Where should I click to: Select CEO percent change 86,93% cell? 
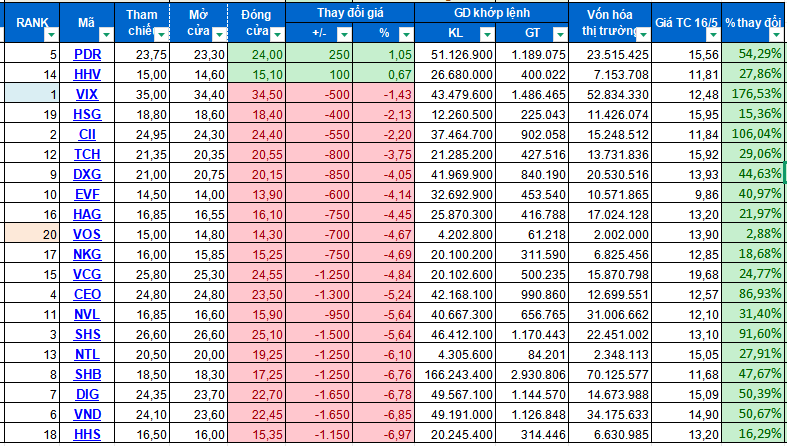754,294
